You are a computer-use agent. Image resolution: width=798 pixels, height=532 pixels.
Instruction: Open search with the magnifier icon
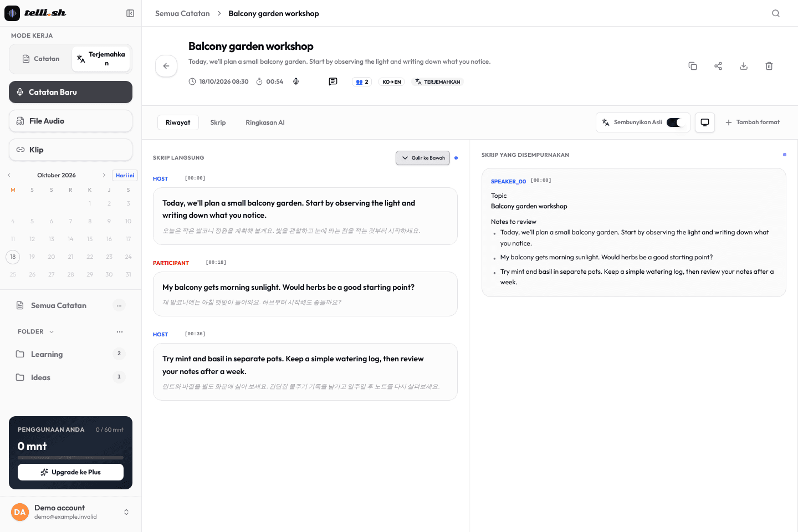[x=776, y=13]
